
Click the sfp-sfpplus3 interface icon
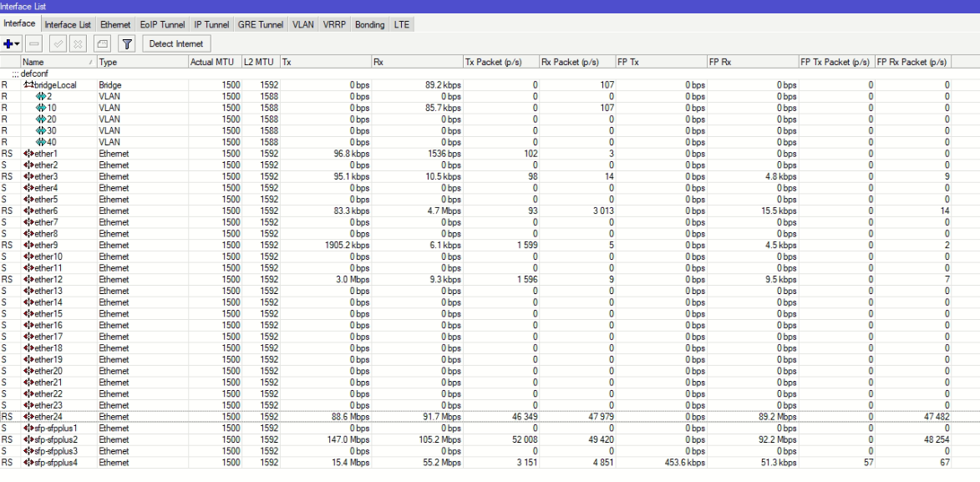(28, 451)
